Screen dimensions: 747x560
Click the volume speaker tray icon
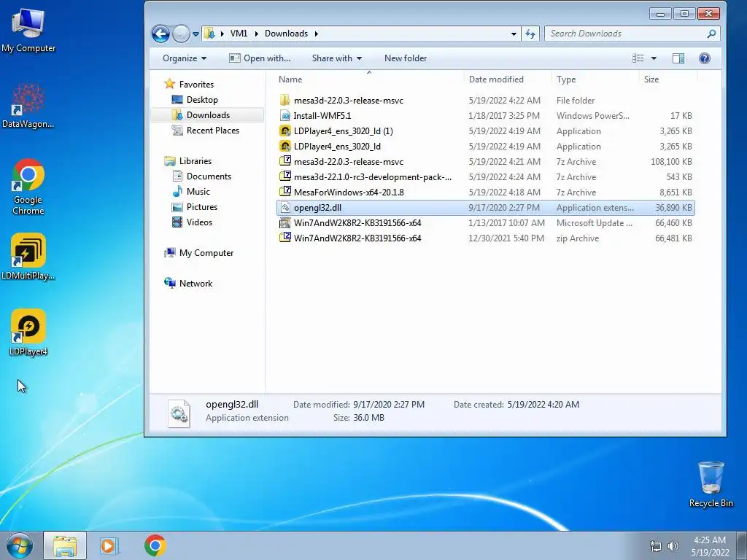click(673, 546)
